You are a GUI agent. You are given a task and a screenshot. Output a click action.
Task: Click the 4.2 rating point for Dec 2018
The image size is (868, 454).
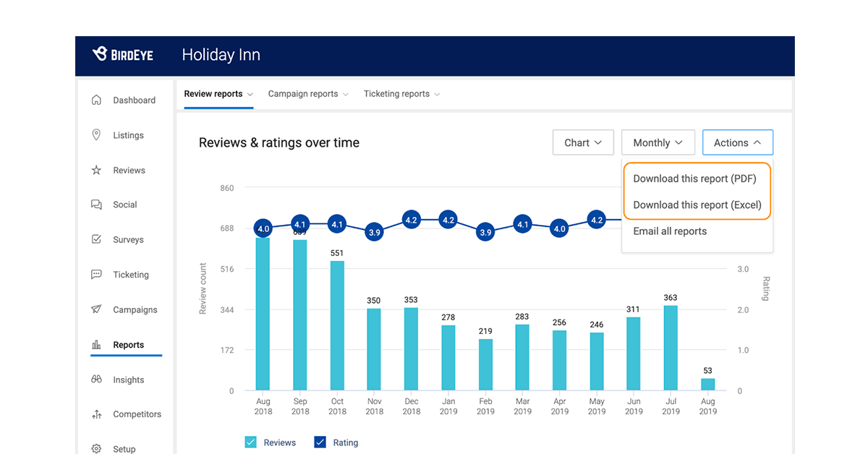pos(411,220)
